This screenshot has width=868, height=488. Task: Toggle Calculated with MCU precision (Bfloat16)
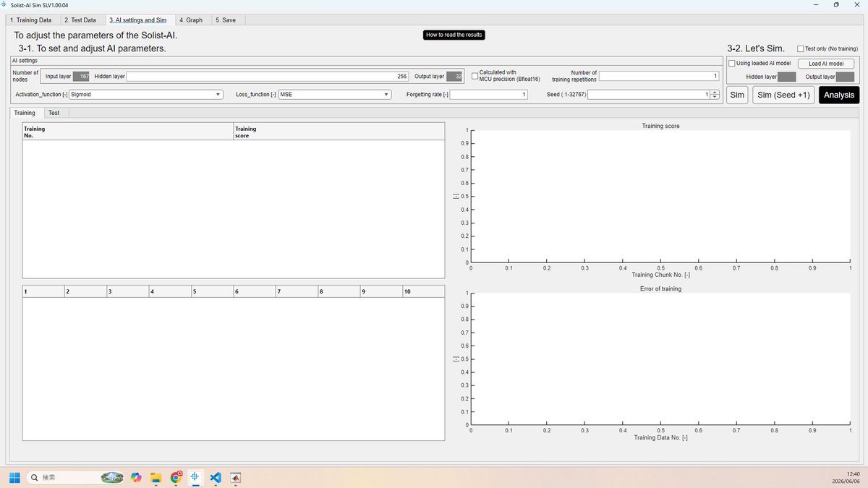tap(475, 76)
